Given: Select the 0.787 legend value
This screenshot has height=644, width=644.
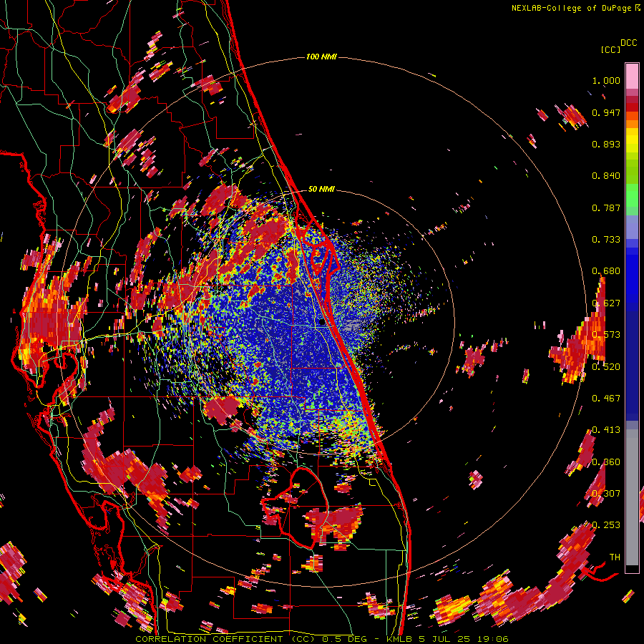Looking at the screenshot, I should (606, 208).
